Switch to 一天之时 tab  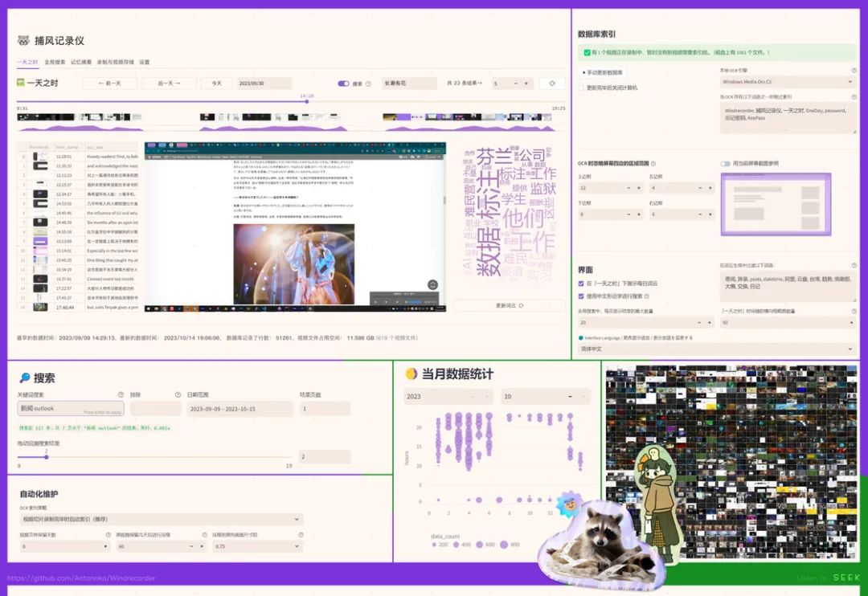[27, 62]
